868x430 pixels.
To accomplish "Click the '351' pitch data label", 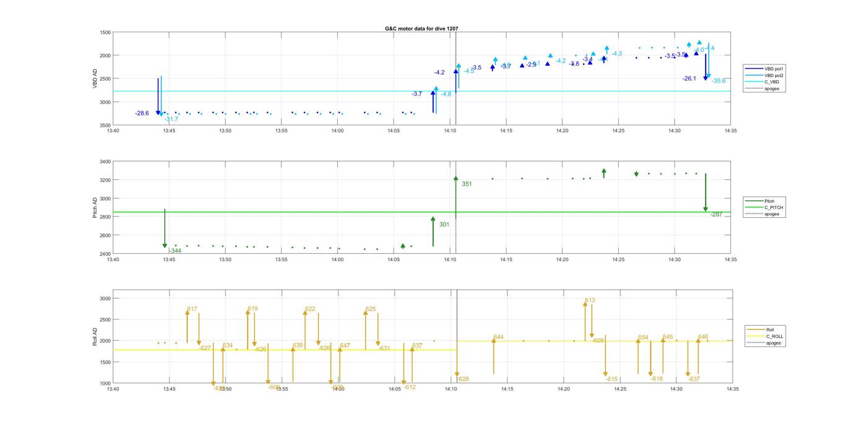I will point(467,184).
